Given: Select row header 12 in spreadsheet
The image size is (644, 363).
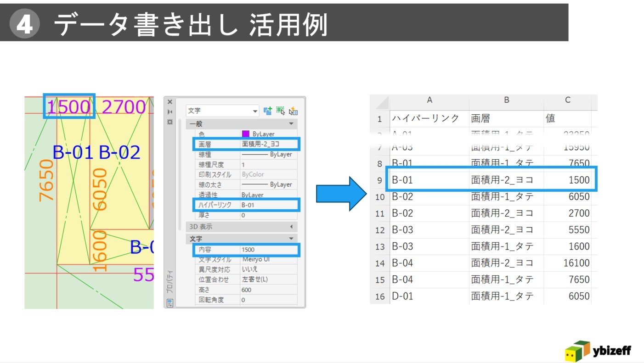Looking at the screenshot, I should 380,230.
